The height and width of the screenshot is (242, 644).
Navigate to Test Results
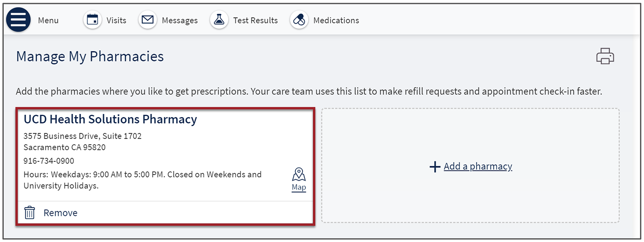(x=255, y=20)
